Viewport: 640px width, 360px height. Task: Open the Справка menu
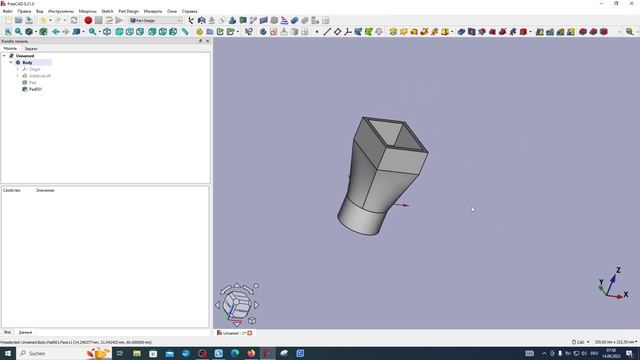[x=189, y=11]
